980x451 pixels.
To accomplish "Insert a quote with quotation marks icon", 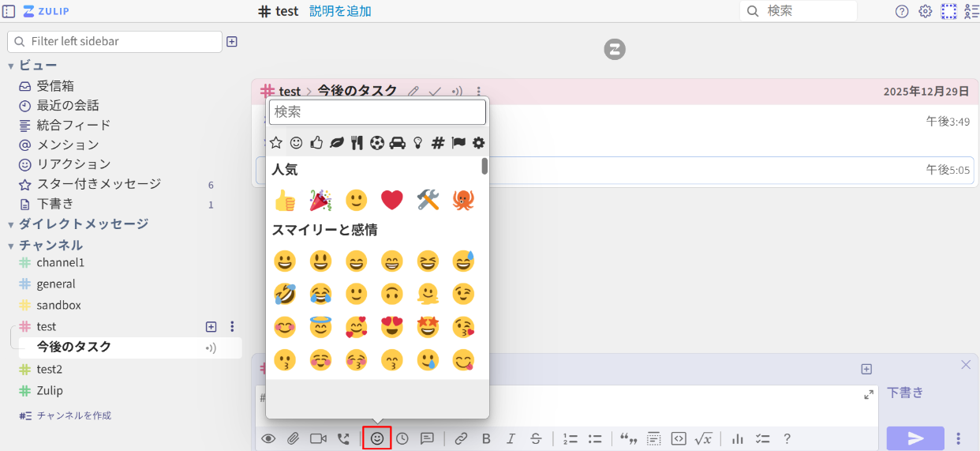I will pyautogui.click(x=629, y=438).
